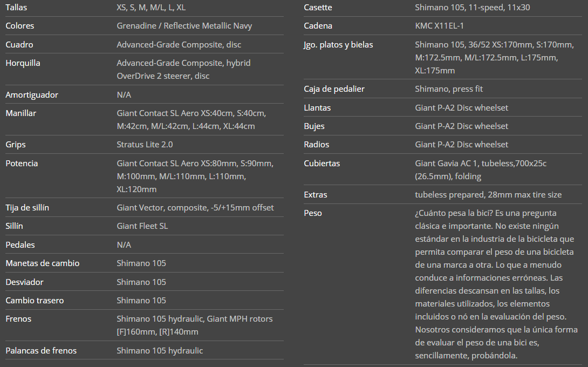Click the Giant Fleet SL saddle value

[x=142, y=226]
